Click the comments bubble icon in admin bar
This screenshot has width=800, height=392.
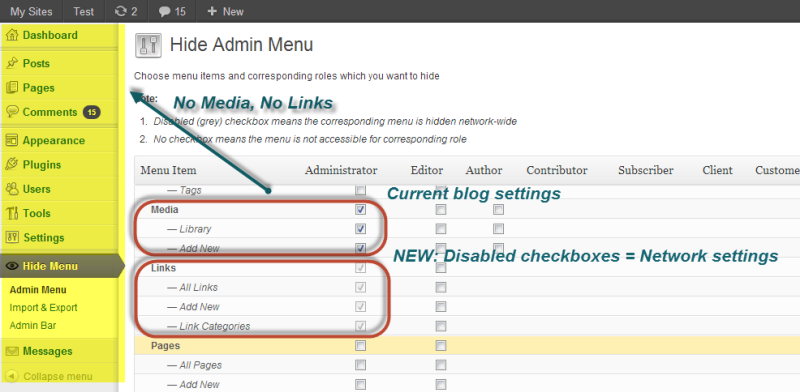pyautogui.click(x=164, y=11)
